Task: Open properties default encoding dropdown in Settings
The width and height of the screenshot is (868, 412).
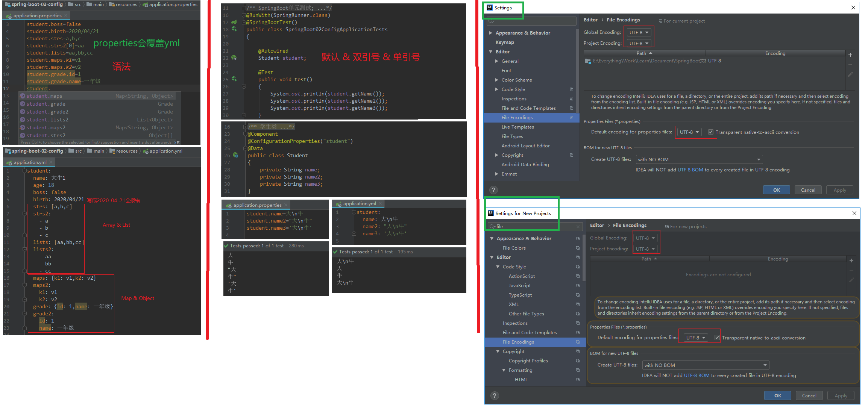Action: (x=689, y=132)
